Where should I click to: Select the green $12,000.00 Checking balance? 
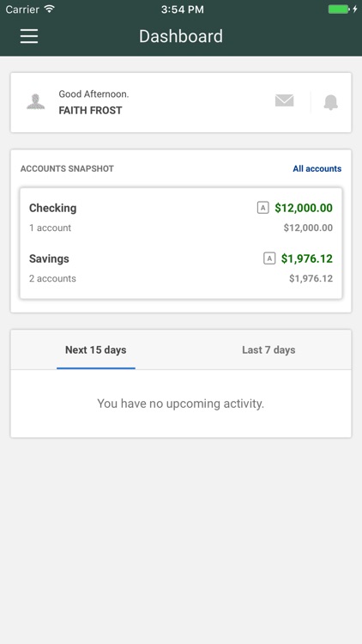click(304, 208)
